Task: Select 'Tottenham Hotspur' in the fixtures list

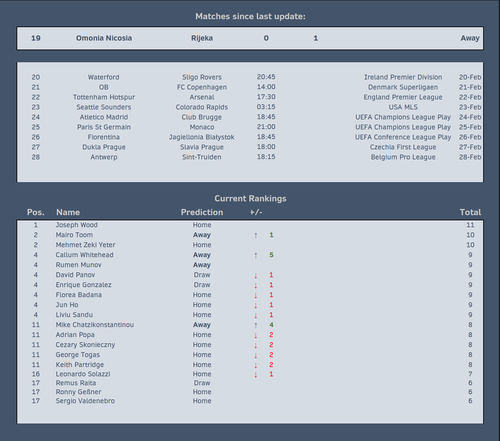Action: click(104, 97)
